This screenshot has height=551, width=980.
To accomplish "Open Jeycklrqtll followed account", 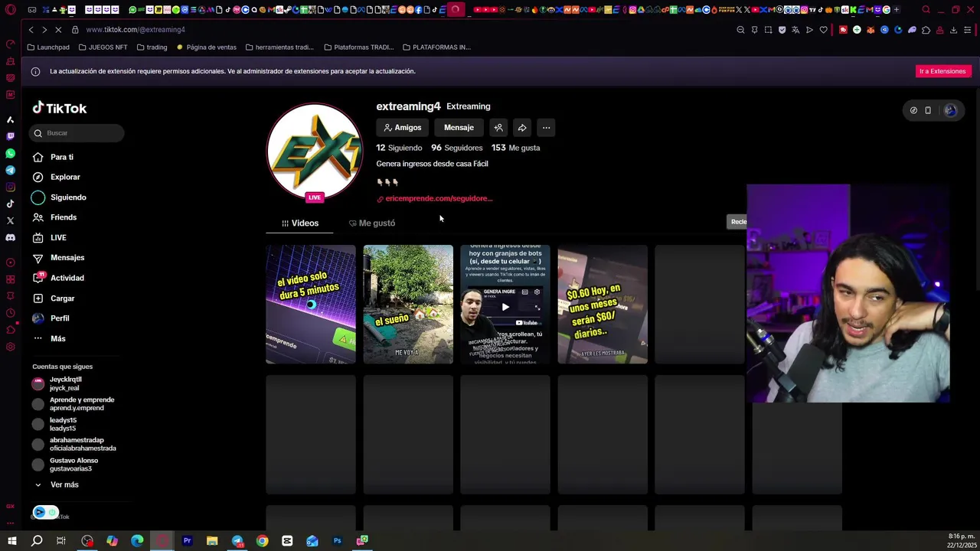I will [x=58, y=383].
